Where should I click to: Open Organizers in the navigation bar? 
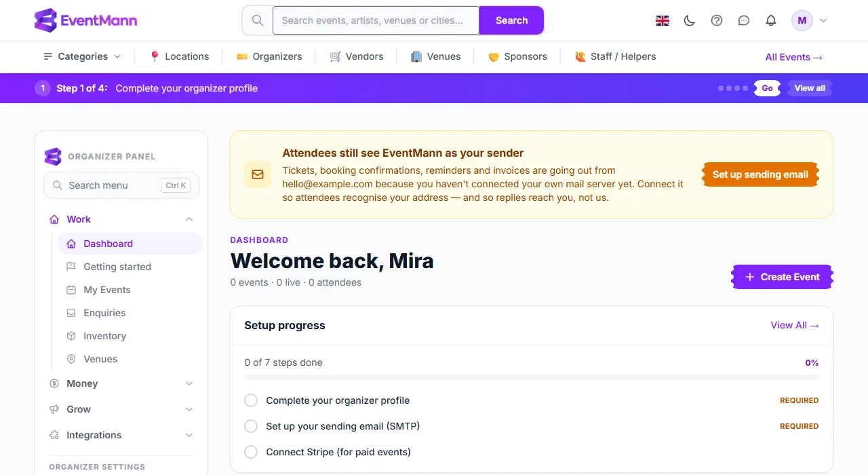[x=269, y=56]
